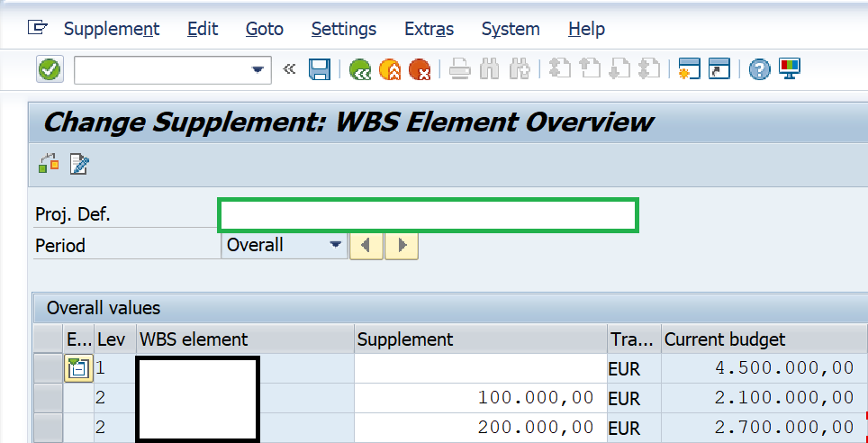Click the empty Supplement cell in level 1 row
This screenshot has height=443, width=868.
tap(481, 369)
